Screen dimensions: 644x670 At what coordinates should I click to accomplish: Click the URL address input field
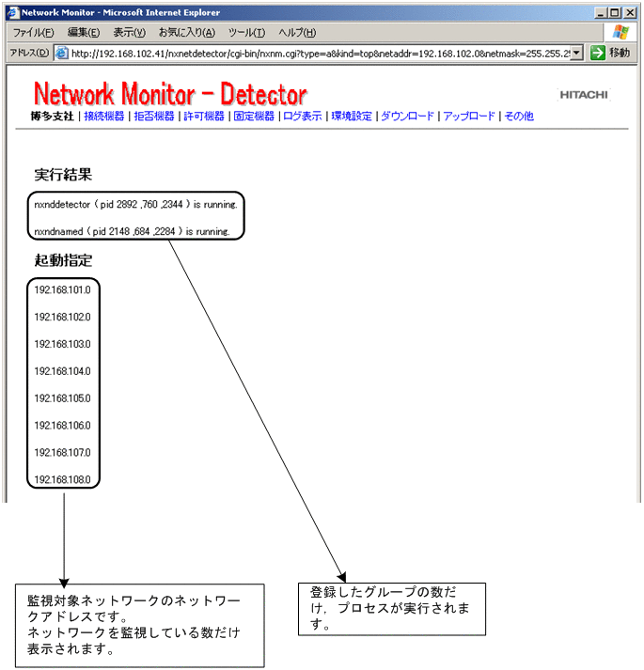320,54
